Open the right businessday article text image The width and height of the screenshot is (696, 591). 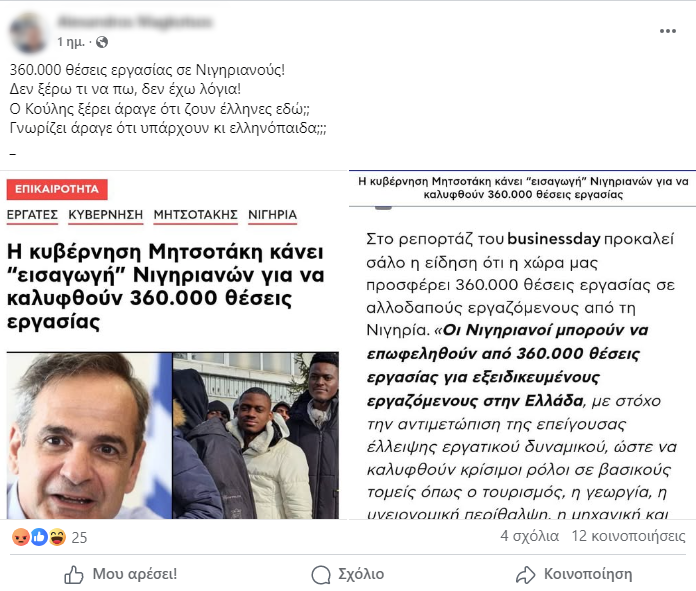coord(522,345)
